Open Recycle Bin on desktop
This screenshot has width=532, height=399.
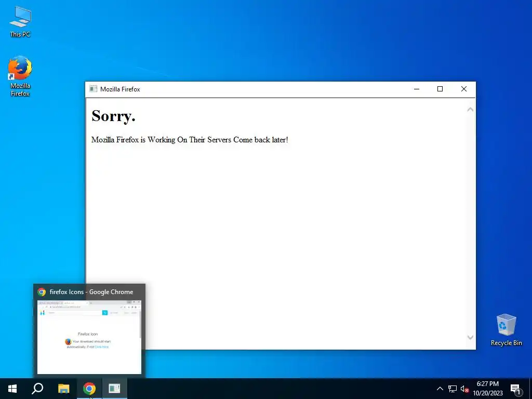click(x=506, y=329)
